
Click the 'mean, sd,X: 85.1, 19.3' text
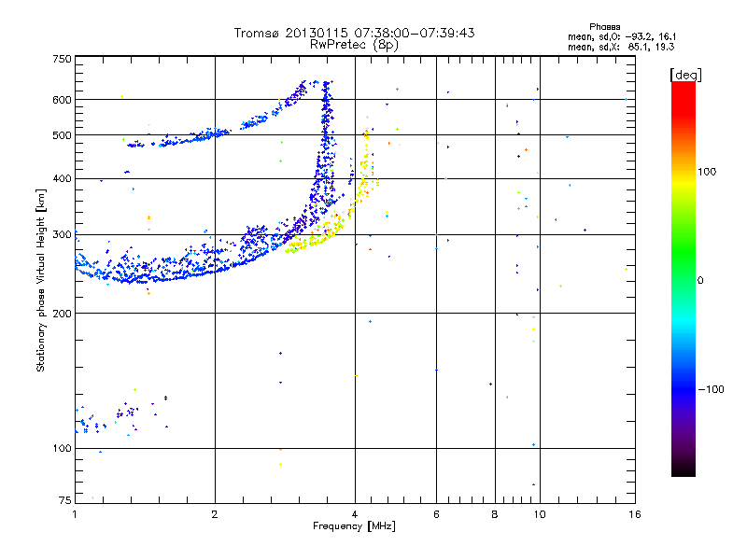(621, 47)
